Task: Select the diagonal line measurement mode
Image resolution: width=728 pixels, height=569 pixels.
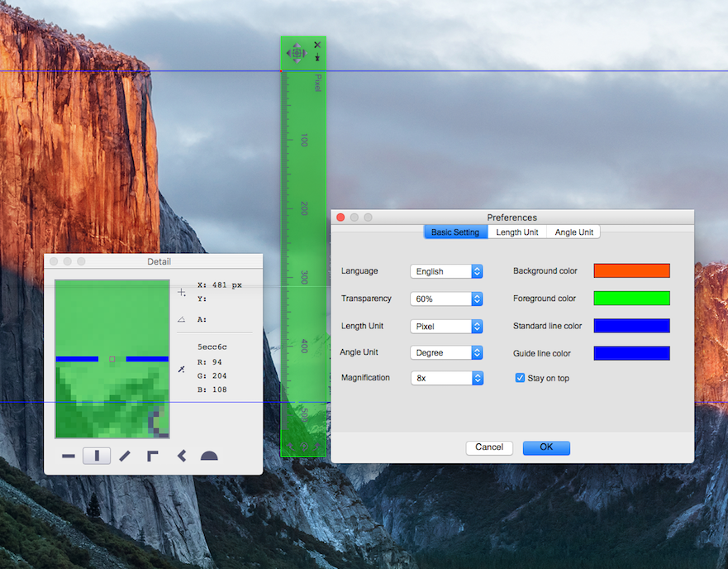Action: (123, 455)
